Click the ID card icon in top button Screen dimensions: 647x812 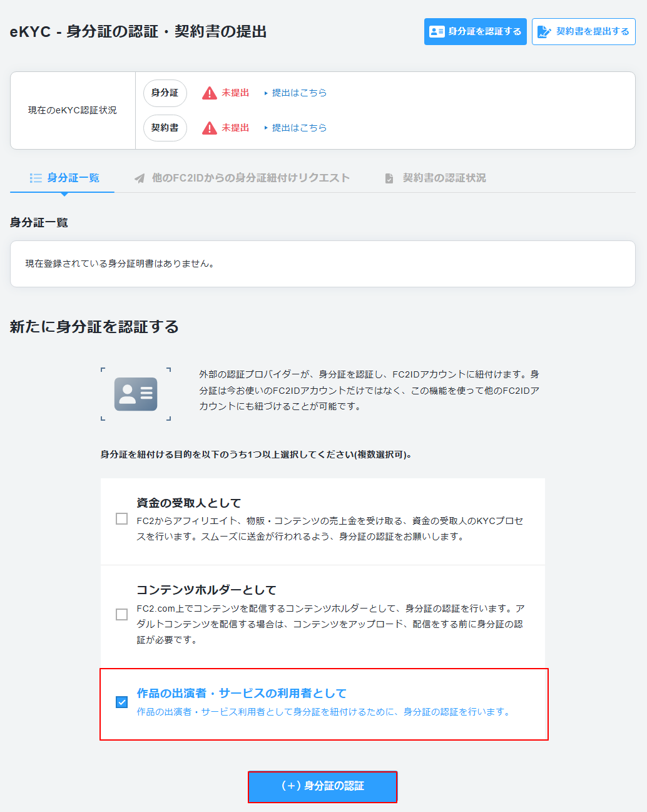(x=437, y=31)
